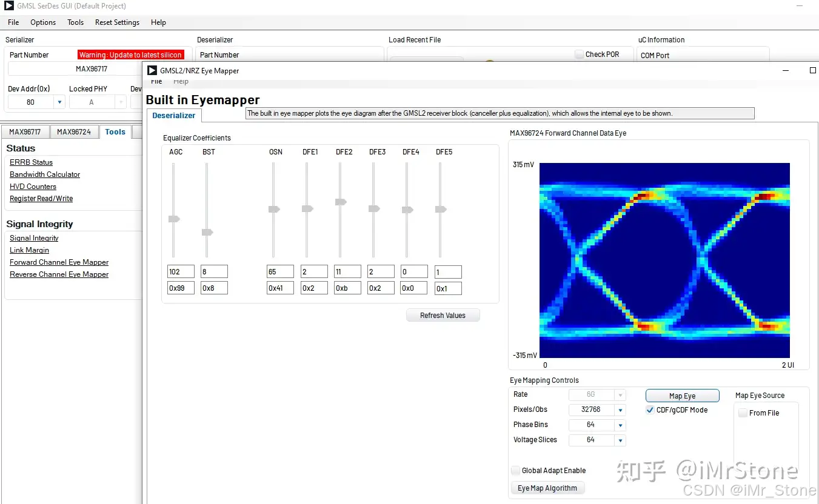Click the BST slider handle
The height and width of the screenshot is (504, 819).
207,232
